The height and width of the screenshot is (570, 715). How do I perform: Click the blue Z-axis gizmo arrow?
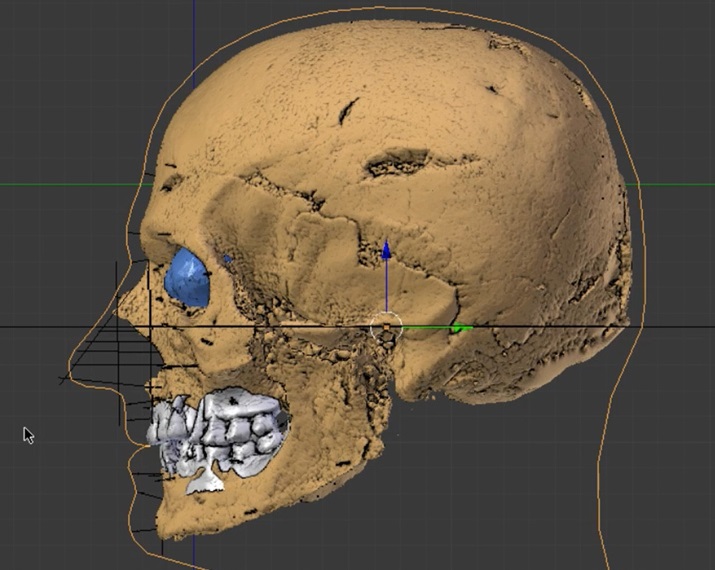pyautogui.click(x=386, y=250)
